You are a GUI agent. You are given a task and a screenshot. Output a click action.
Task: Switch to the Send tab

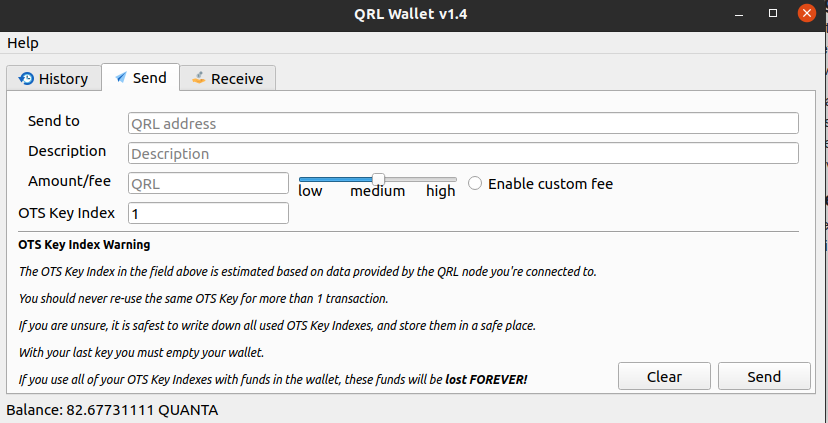point(140,78)
